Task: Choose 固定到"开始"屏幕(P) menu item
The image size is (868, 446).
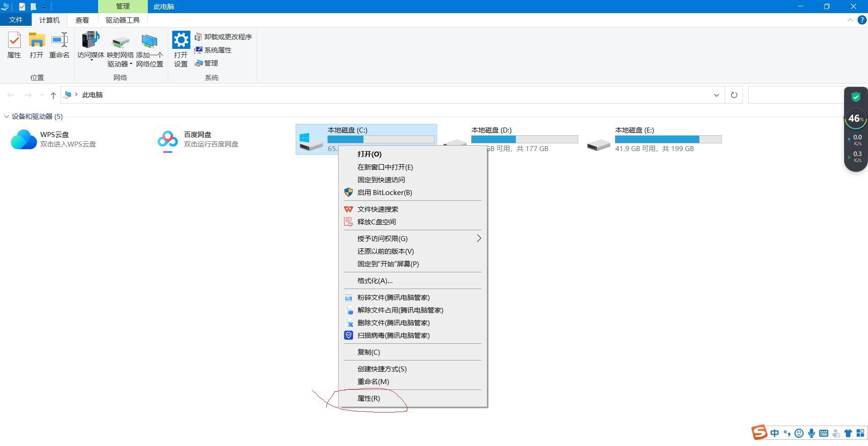Action: 413,264
